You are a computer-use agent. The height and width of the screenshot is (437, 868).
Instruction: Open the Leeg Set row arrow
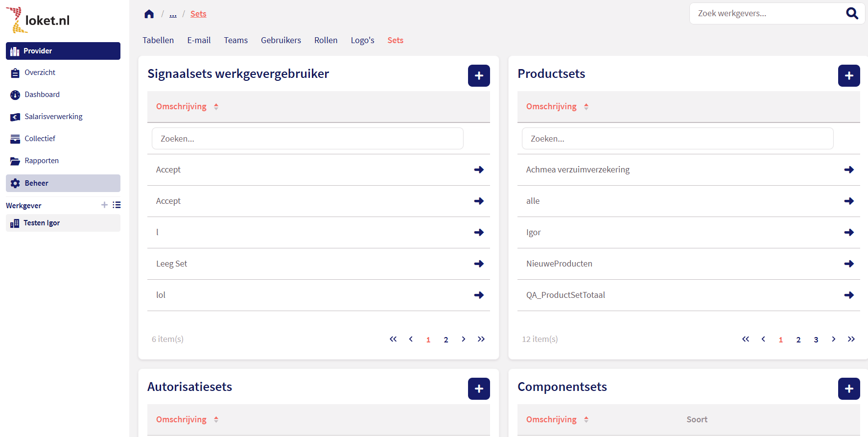coord(478,264)
